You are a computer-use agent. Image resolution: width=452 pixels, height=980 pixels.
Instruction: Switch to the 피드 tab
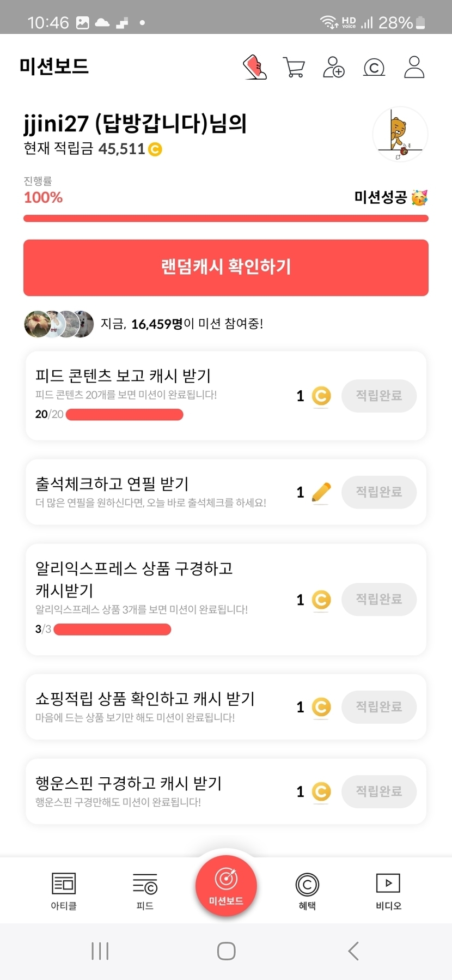tap(145, 891)
